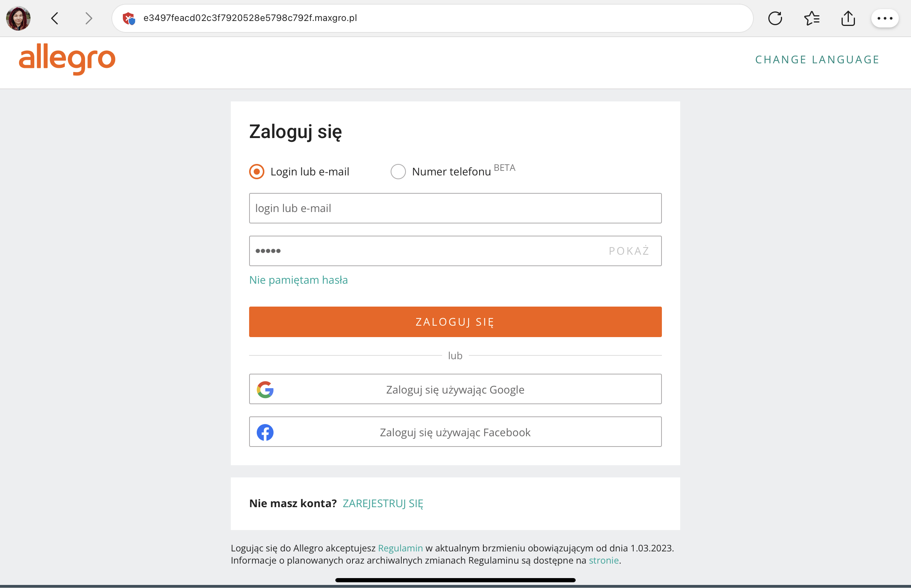The width and height of the screenshot is (911, 588).
Task: Select the Login lub e-mail radio option
Action: pyautogui.click(x=257, y=172)
